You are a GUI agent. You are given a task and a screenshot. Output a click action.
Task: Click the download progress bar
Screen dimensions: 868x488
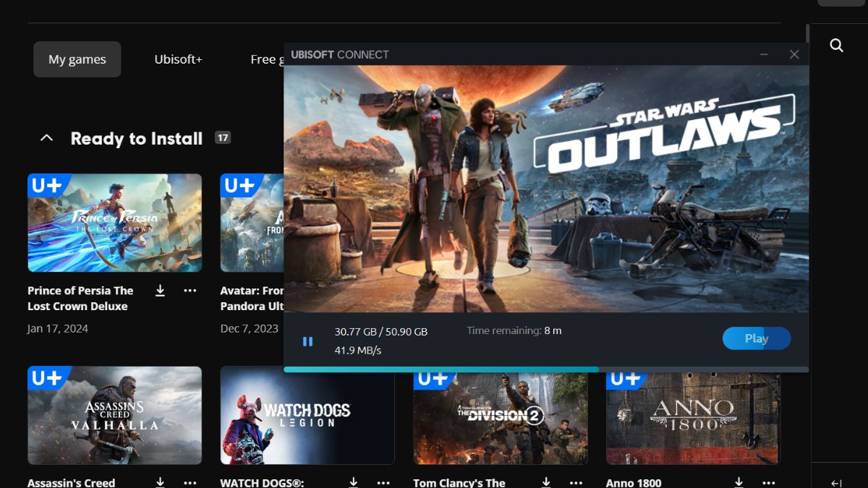point(546,369)
